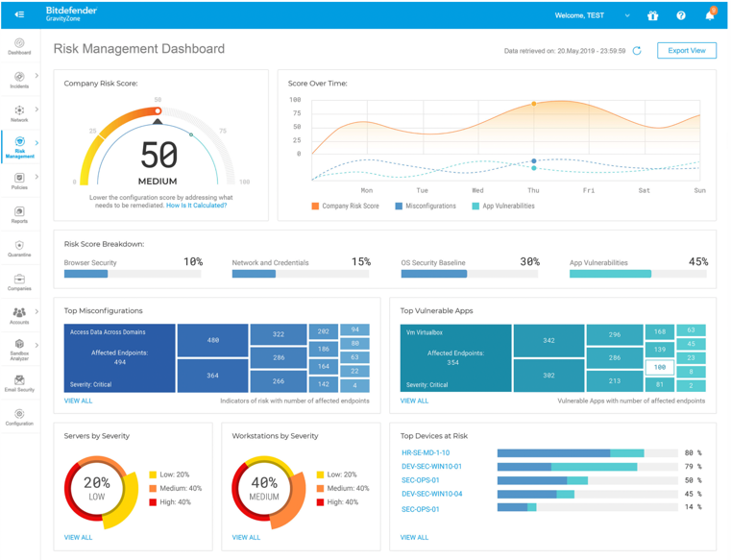Open device SEC-OPS-01 with 50 %

point(421,480)
